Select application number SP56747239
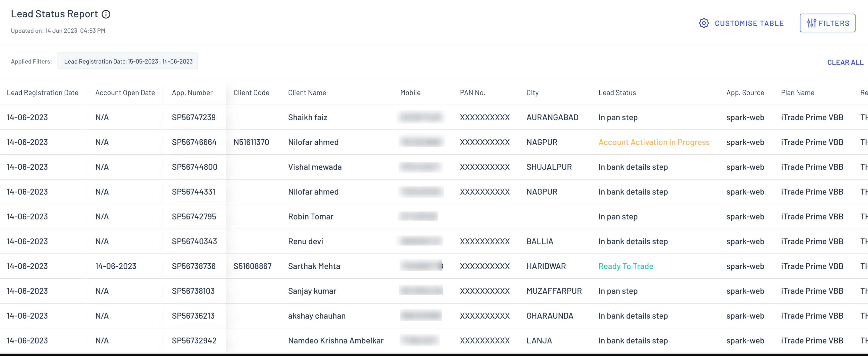 tap(194, 117)
